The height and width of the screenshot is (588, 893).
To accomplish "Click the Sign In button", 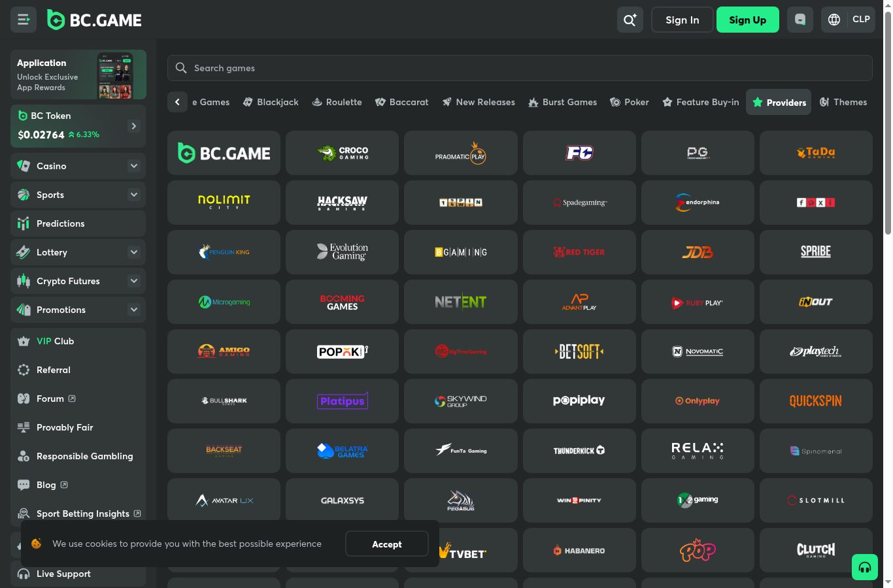I will click(682, 20).
